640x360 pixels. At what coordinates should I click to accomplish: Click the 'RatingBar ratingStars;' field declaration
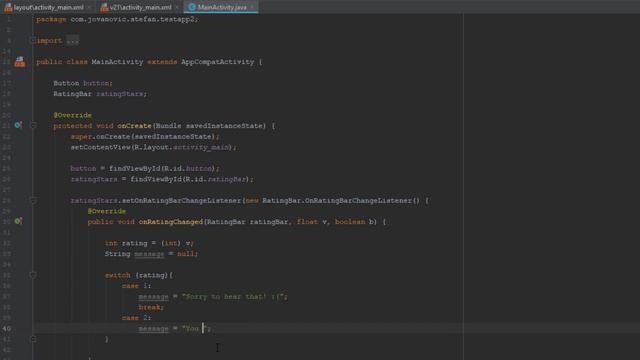(x=100, y=94)
